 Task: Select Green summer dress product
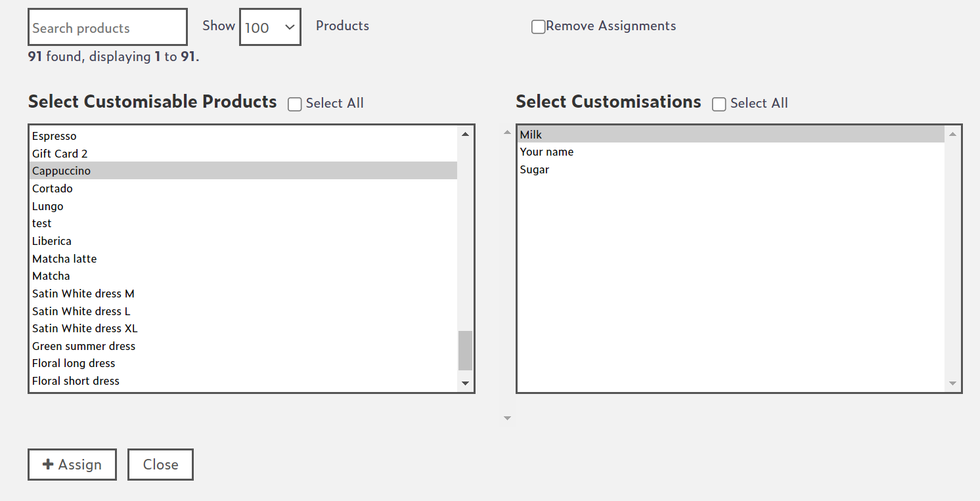point(83,346)
